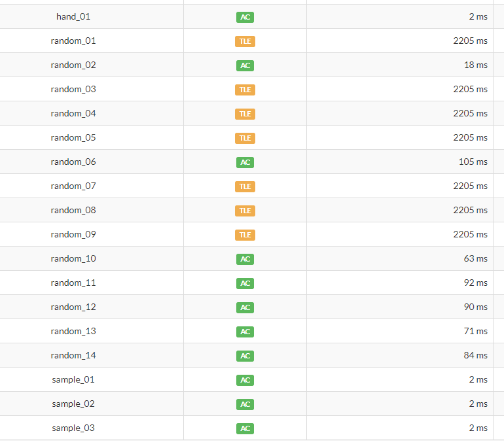Screen dimensions: 504x448
Task: Click the TLE badge for random_04
Action: click(245, 114)
